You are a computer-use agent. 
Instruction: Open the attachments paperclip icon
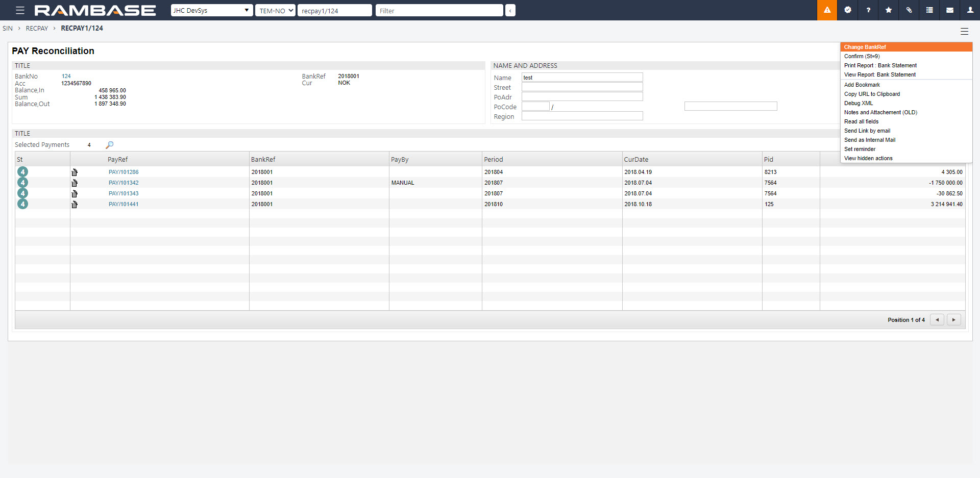[x=909, y=10]
